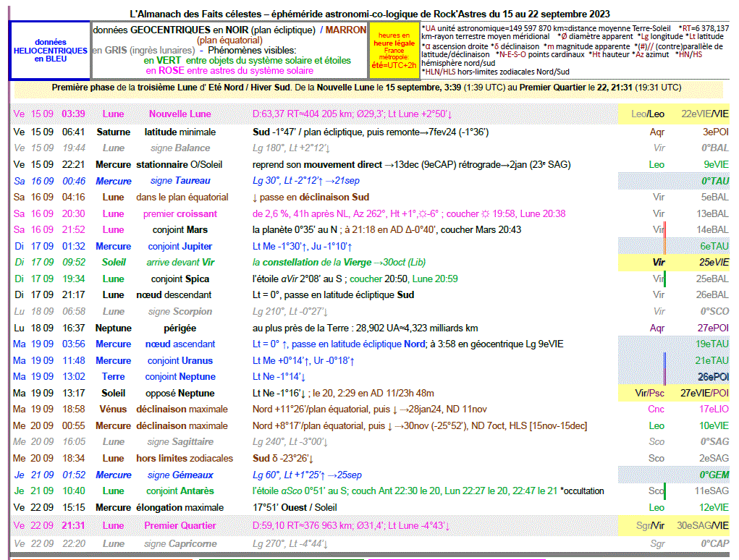Screen dimensions: 739x560
Task: Select 'signe Capricorne' gray entry
Action: pos(180,543)
